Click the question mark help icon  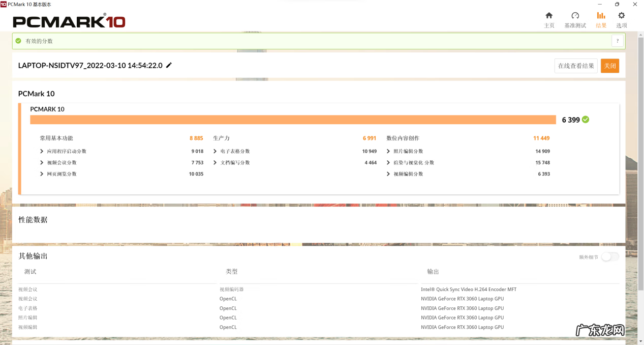pyautogui.click(x=617, y=41)
